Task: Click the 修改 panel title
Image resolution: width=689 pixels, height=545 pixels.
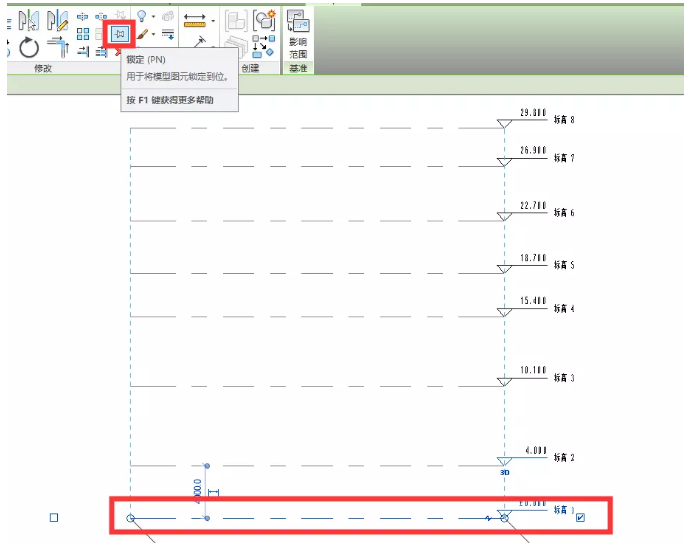Action: coord(43,68)
